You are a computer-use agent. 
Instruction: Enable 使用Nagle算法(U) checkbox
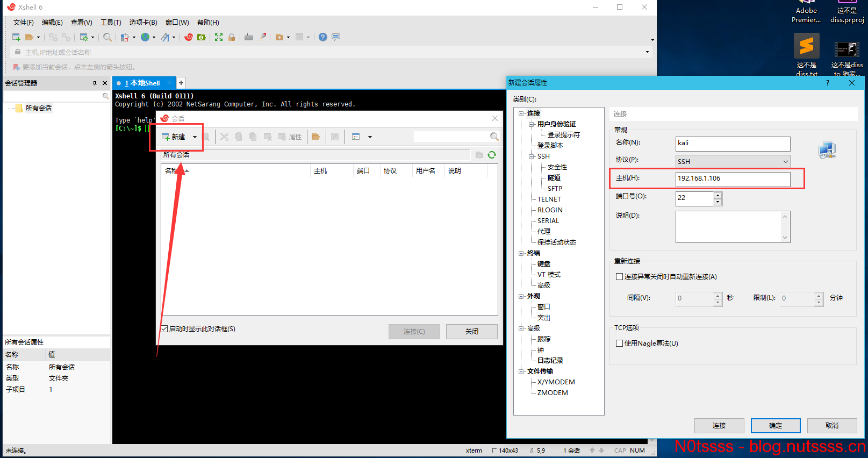coord(619,343)
